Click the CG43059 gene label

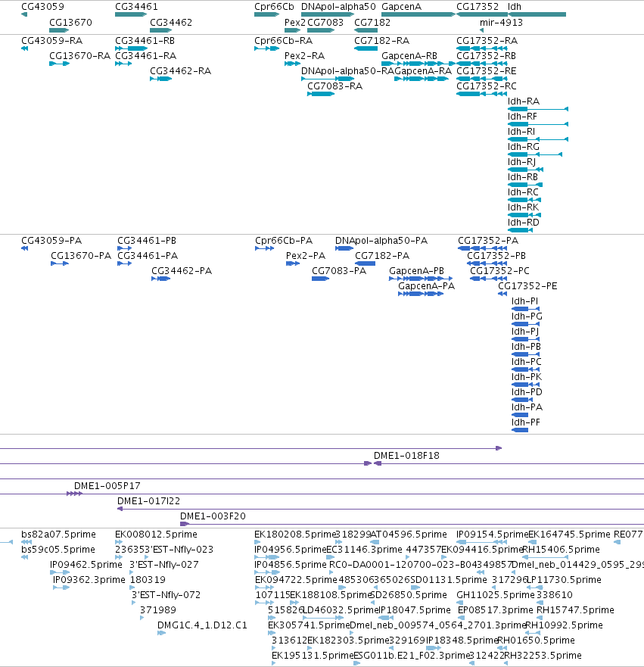42,7
